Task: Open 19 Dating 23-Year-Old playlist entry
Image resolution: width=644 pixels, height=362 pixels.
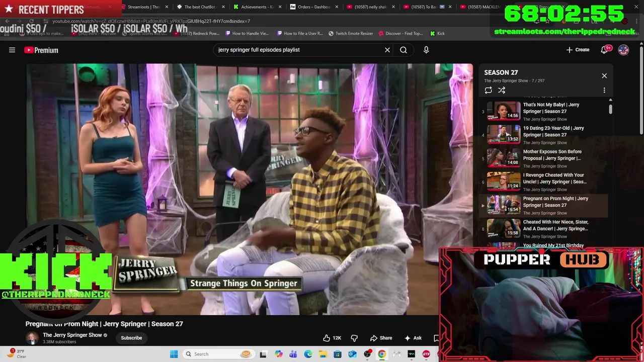Action: (545, 135)
